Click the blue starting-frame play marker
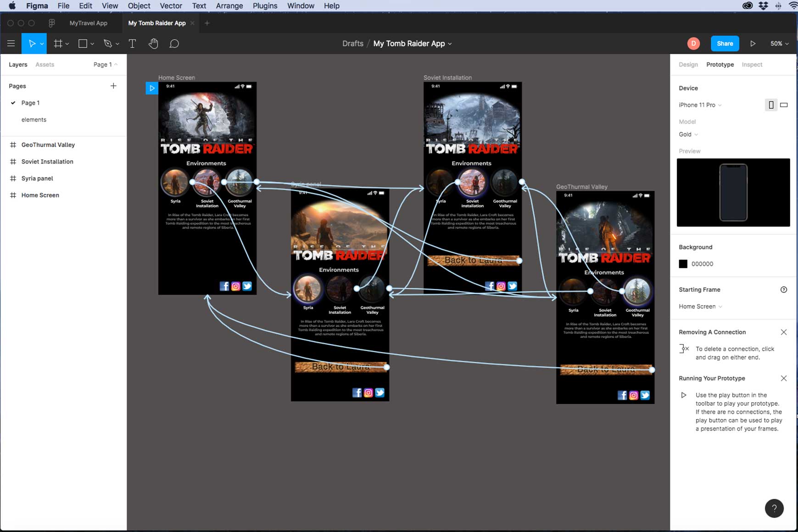This screenshot has width=798, height=532. click(x=152, y=88)
